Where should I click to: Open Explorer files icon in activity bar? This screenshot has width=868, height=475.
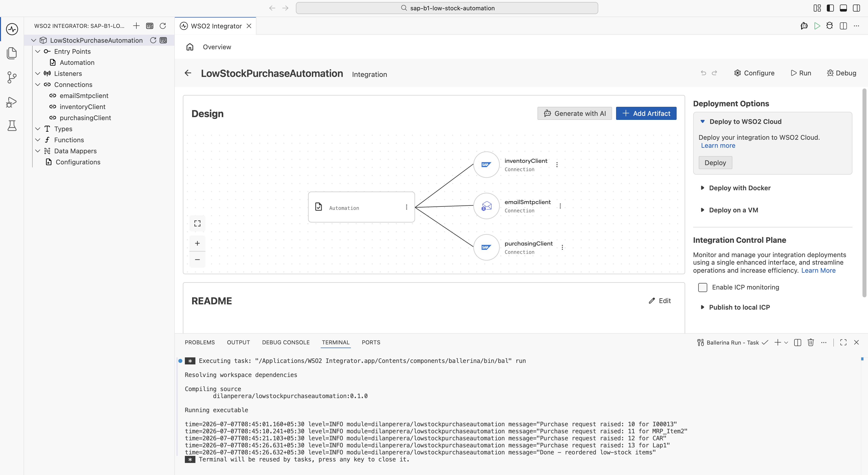coord(12,53)
